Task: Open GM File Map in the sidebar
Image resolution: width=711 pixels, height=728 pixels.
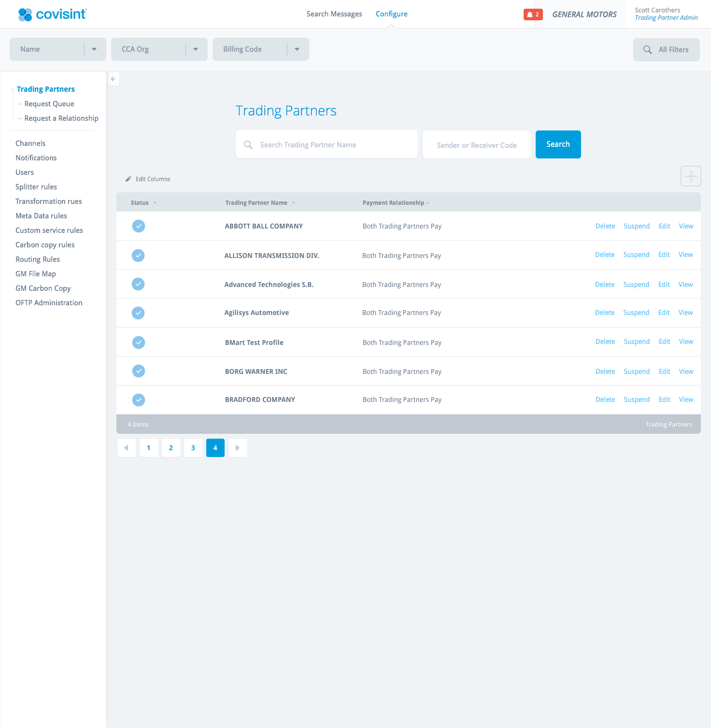Action: (x=36, y=274)
